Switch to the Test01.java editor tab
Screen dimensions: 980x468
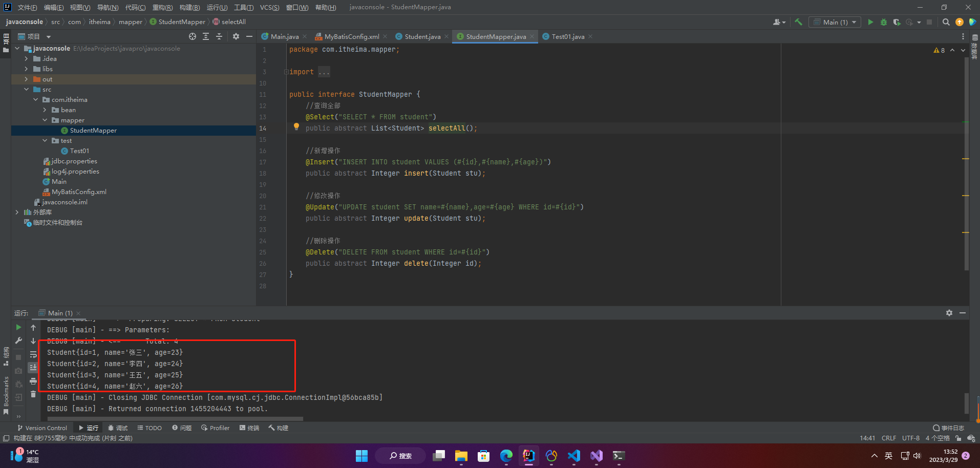pos(567,36)
